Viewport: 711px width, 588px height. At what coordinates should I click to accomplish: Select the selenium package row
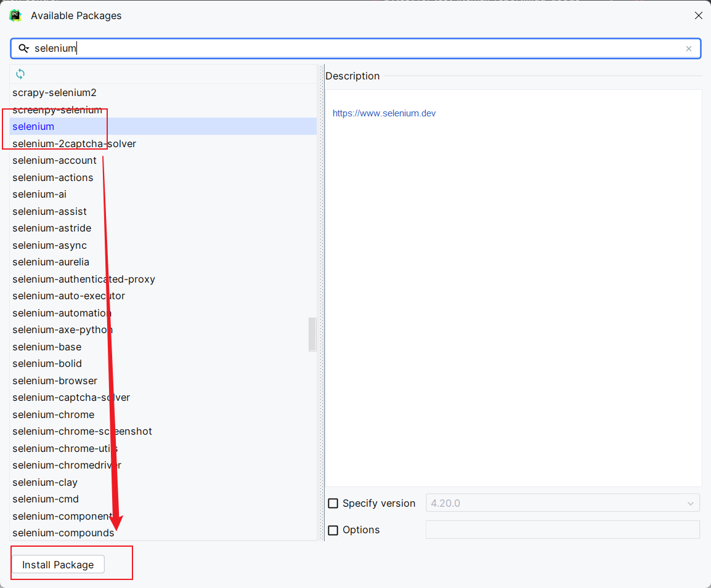pos(163,126)
